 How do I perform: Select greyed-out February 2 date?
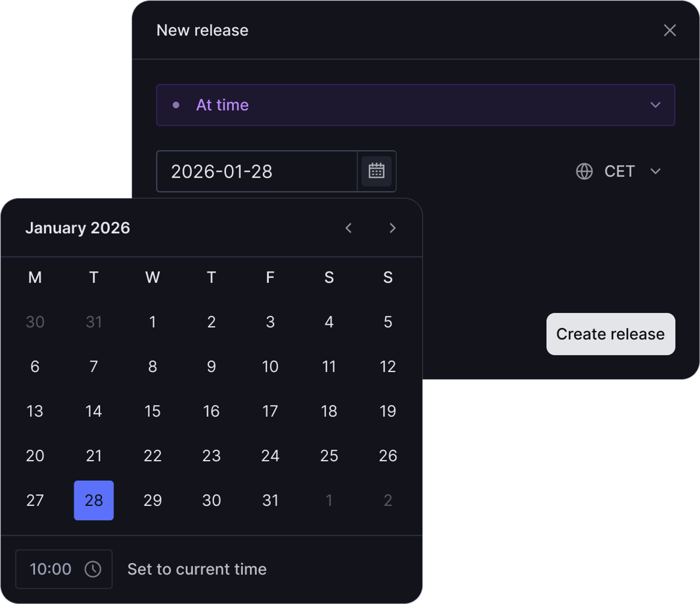coord(388,500)
